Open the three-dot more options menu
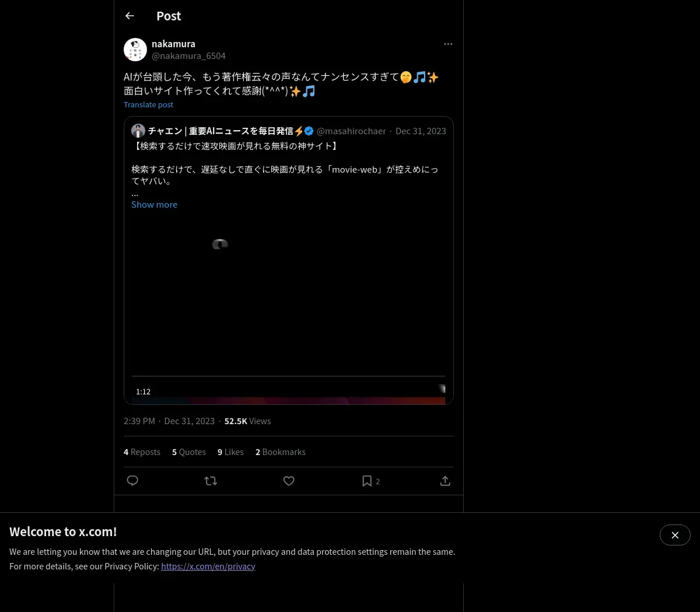The width and height of the screenshot is (700, 612). (448, 44)
